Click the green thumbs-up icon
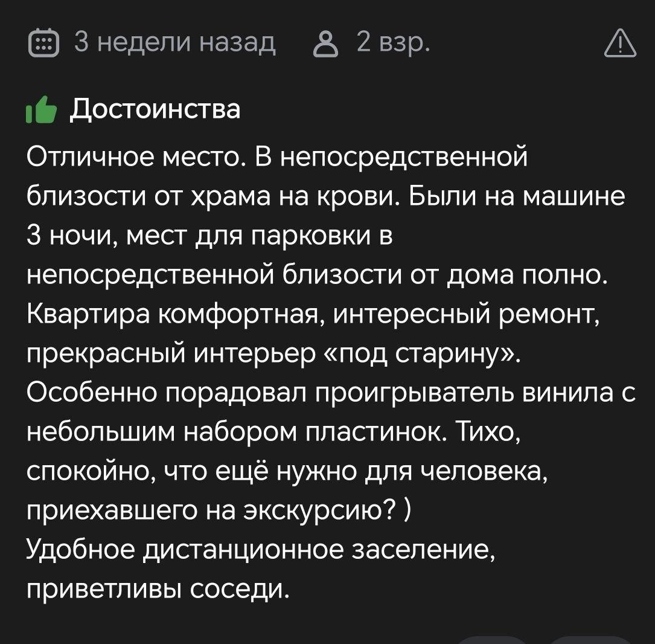Screen dimensions: 655x644 pos(41,111)
